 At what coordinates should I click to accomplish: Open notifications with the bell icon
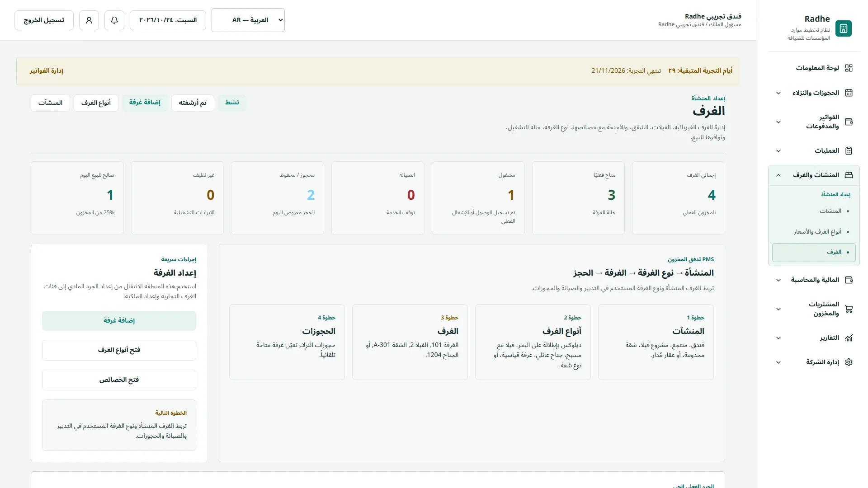(x=114, y=20)
